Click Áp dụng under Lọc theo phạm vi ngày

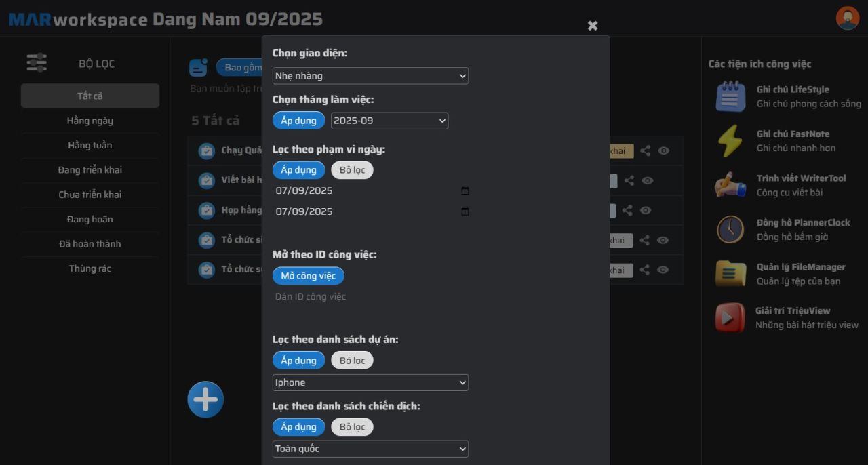pos(299,170)
